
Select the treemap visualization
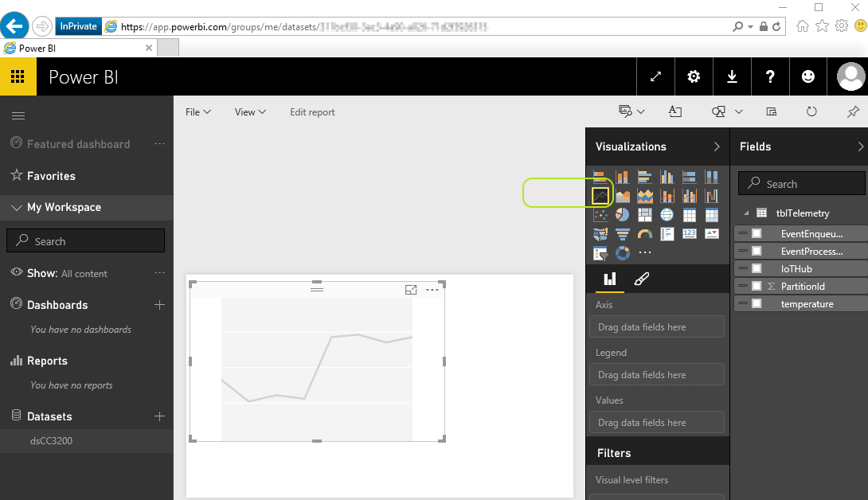coord(644,215)
